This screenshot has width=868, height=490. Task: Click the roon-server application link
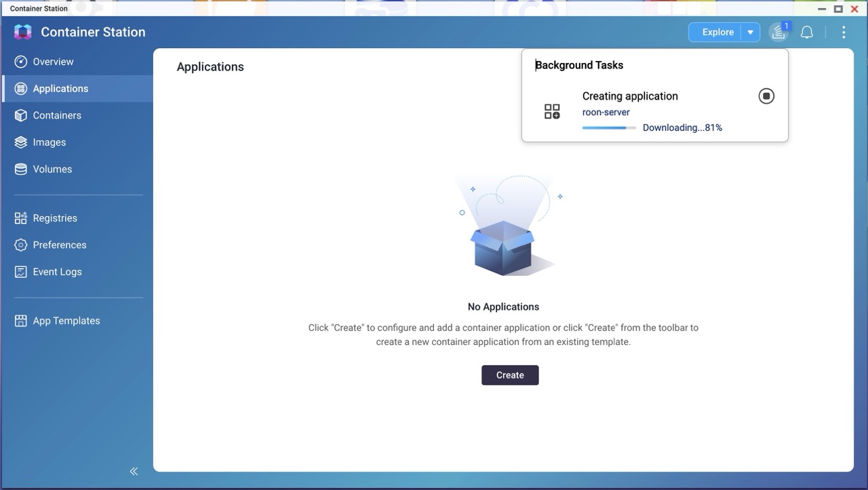(x=606, y=113)
